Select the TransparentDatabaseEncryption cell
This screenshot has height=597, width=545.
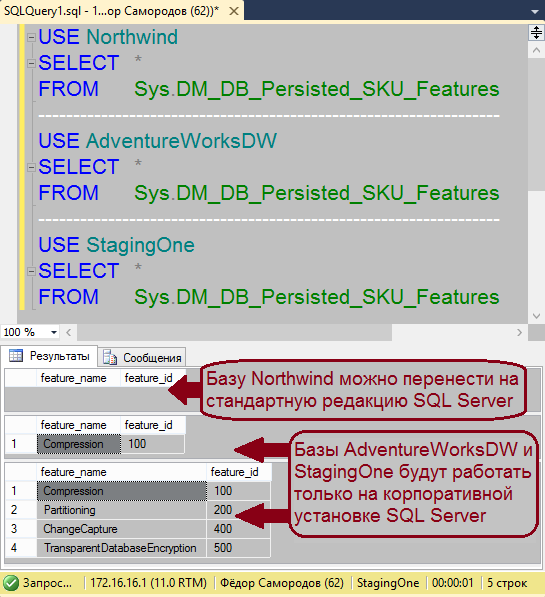click(x=122, y=548)
